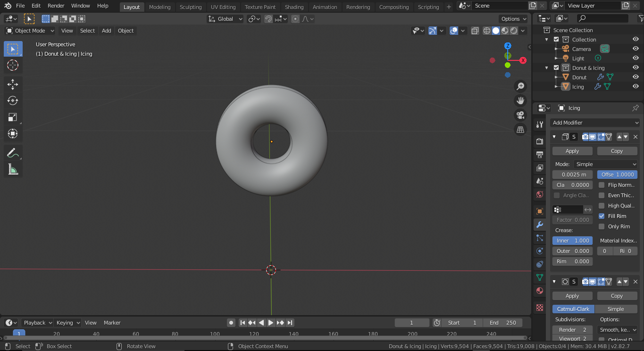Enable Even Thickness checkbox

click(x=602, y=195)
